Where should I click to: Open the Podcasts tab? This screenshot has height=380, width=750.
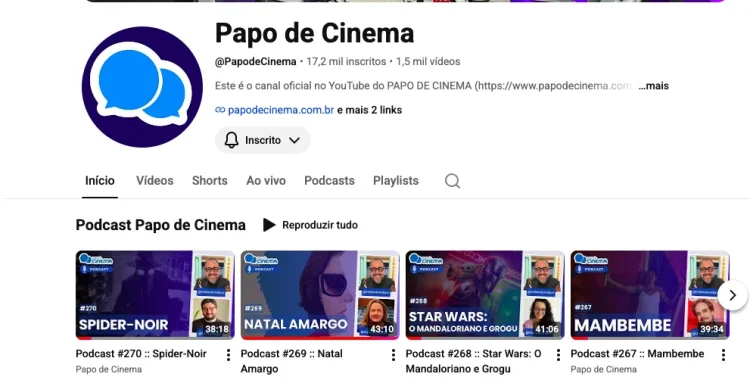coord(329,181)
